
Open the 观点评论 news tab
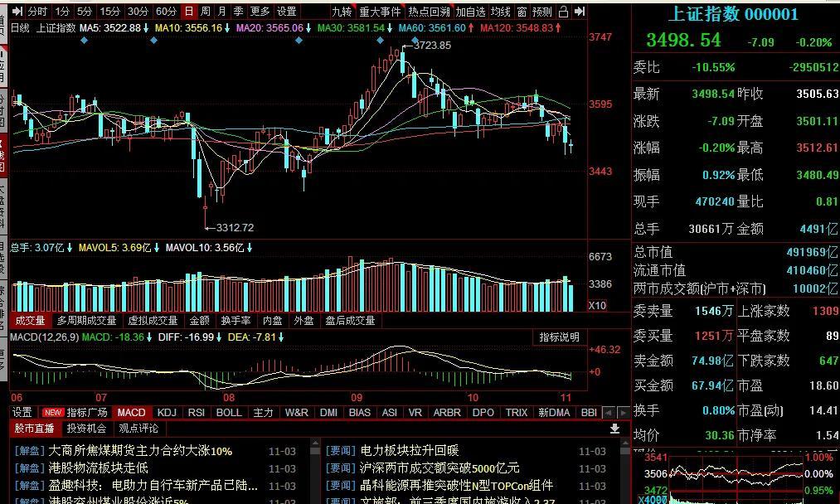138,429
